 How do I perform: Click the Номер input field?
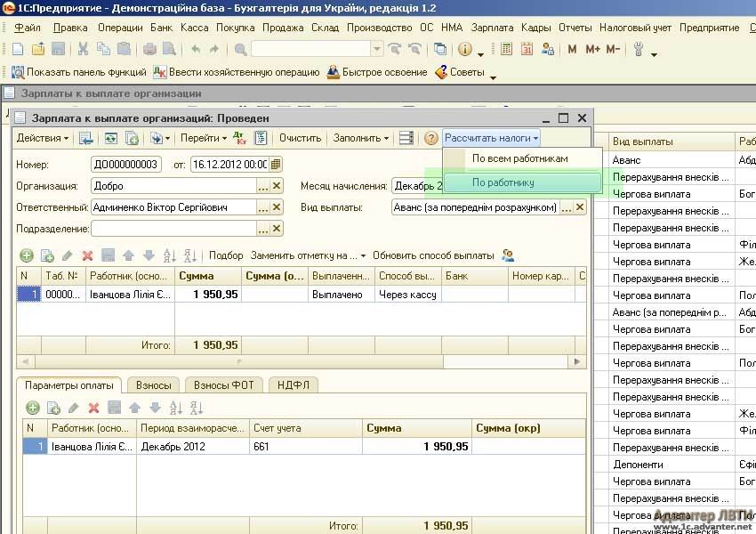[125, 165]
